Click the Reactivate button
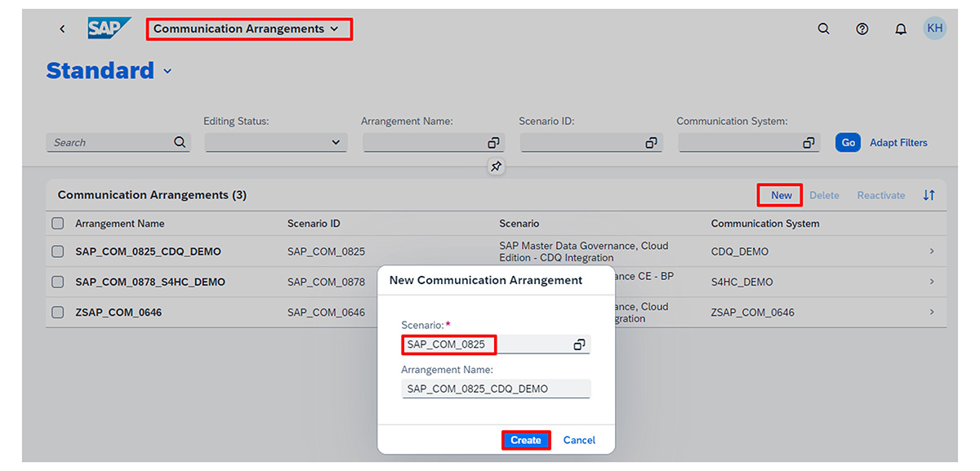The width and height of the screenshot is (980, 471). (x=881, y=195)
